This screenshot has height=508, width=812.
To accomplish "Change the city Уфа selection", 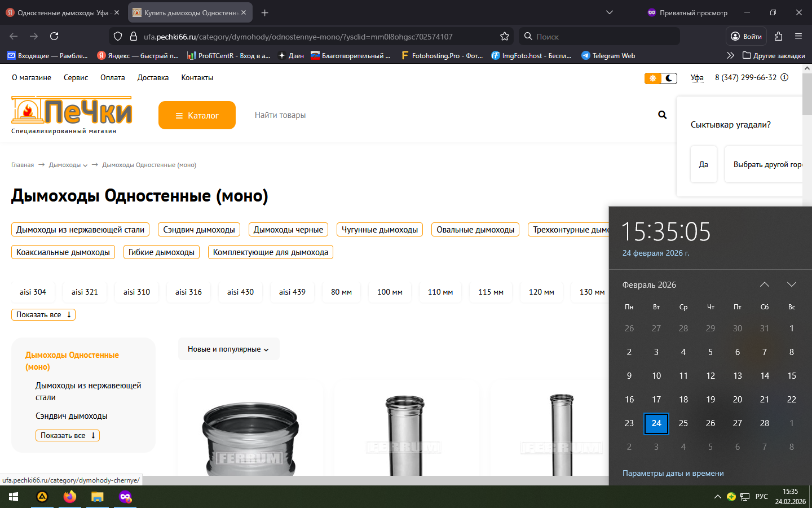I will pyautogui.click(x=697, y=77).
